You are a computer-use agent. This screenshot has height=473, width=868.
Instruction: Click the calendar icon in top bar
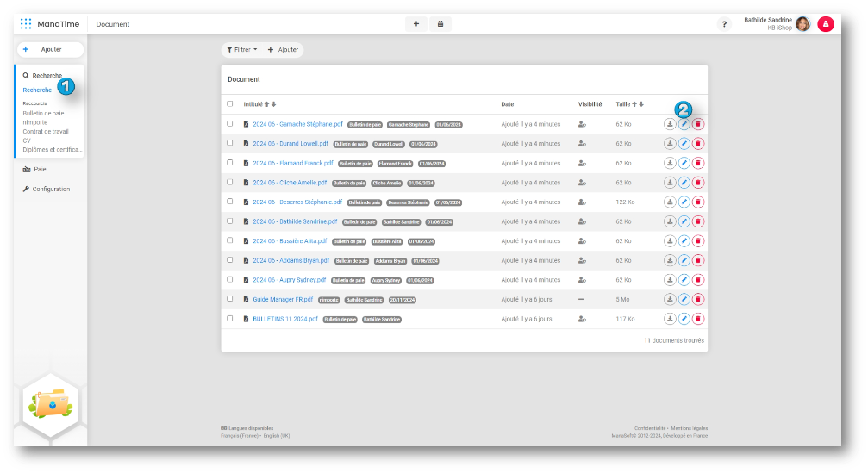(440, 24)
